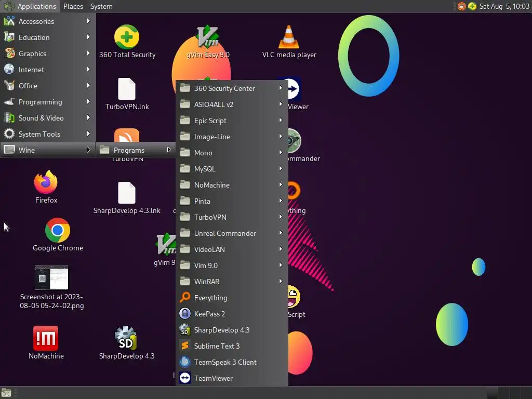
Task: Open the System Tools category
Action: point(48,134)
